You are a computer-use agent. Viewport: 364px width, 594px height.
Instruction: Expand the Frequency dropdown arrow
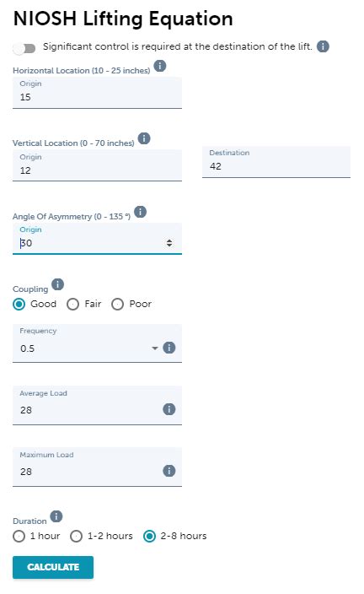pos(154,348)
